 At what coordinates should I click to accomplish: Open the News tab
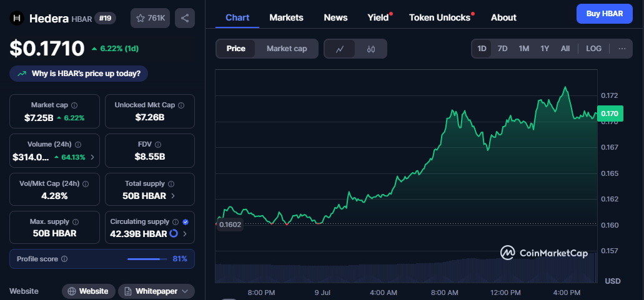(335, 17)
